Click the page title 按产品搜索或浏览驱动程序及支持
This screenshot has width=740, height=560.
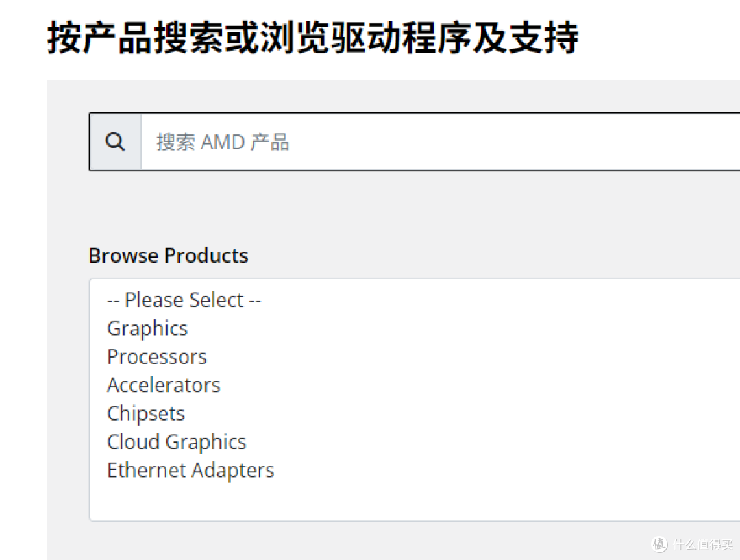point(312,39)
